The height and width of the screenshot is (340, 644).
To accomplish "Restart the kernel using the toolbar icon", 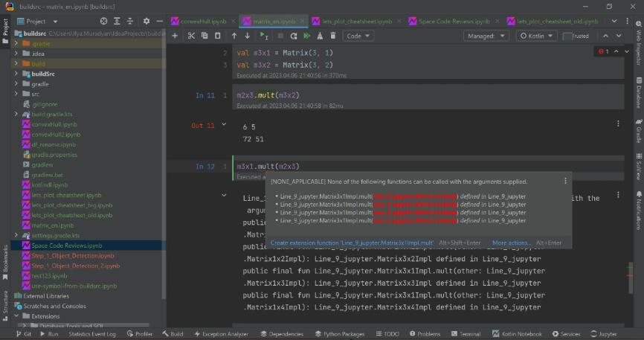I will 294,36.
